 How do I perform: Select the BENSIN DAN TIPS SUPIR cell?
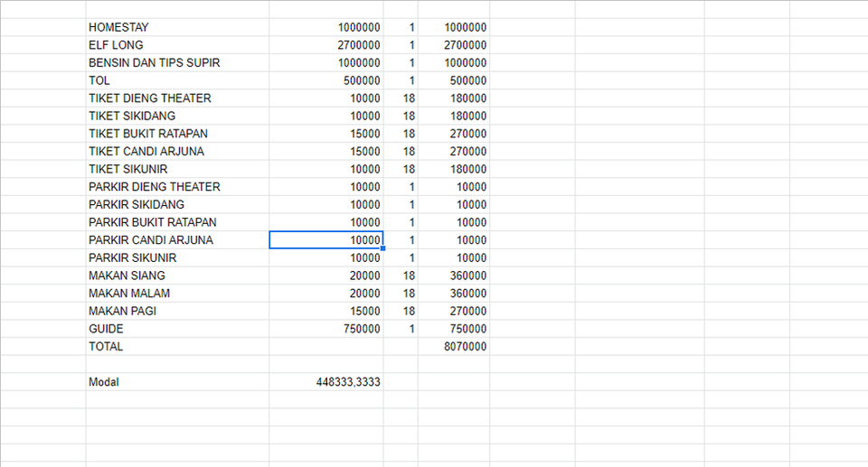pyautogui.click(x=177, y=62)
